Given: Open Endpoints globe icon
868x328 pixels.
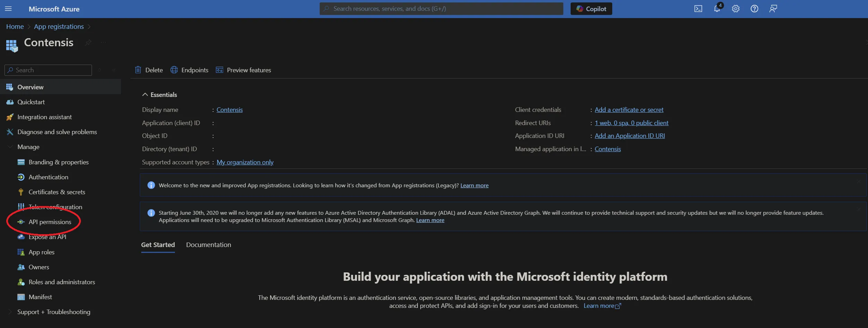Looking at the screenshot, I should point(174,70).
